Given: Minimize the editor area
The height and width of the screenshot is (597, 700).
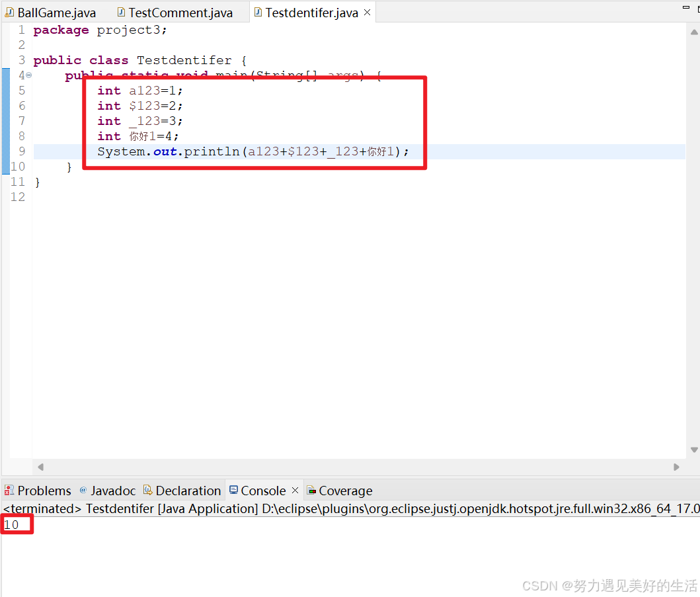Looking at the screenshot, I should [686, 7].
